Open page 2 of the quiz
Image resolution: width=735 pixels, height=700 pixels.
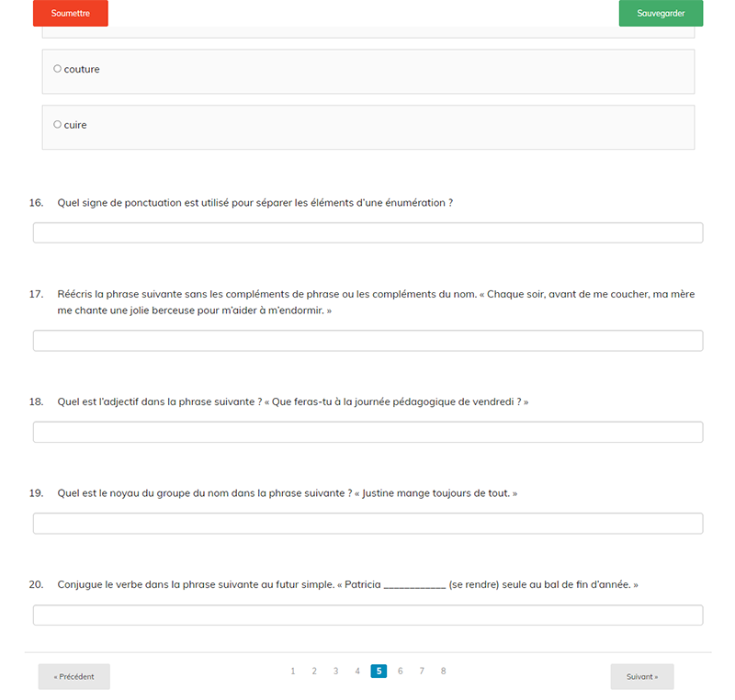pyautogui.click(x=314, y=672)
